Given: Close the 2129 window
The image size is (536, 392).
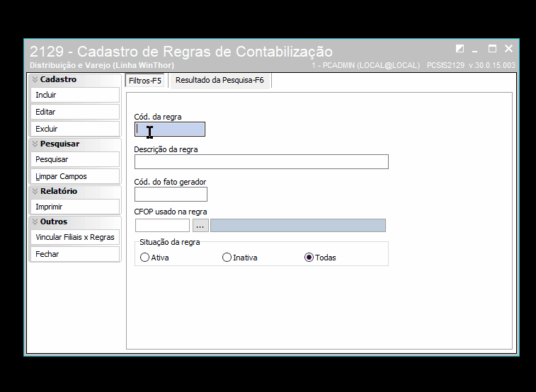Looking at the screenshot, I should (508, 49).
